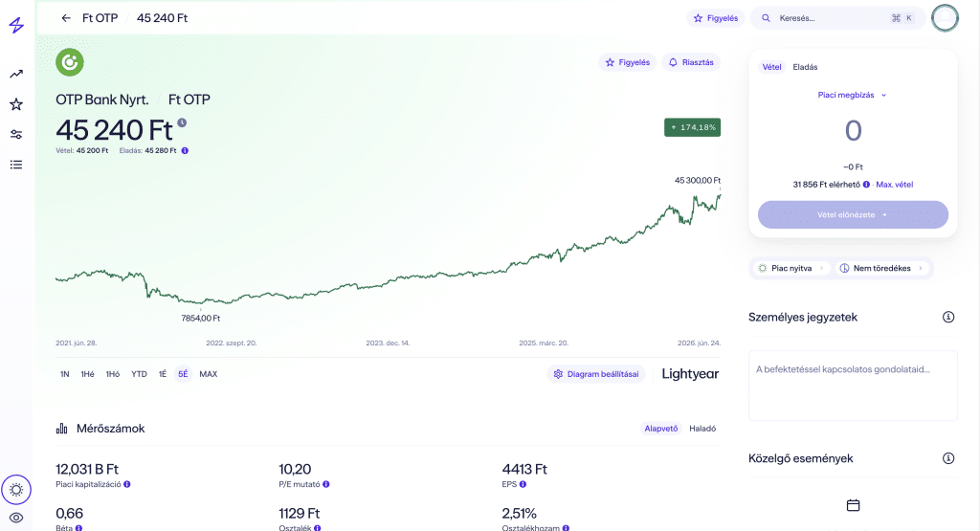Open info icon next to Osztalékhozam
Image resolution: width=980 pixels, height=531 pixels.
pos(566,528)
